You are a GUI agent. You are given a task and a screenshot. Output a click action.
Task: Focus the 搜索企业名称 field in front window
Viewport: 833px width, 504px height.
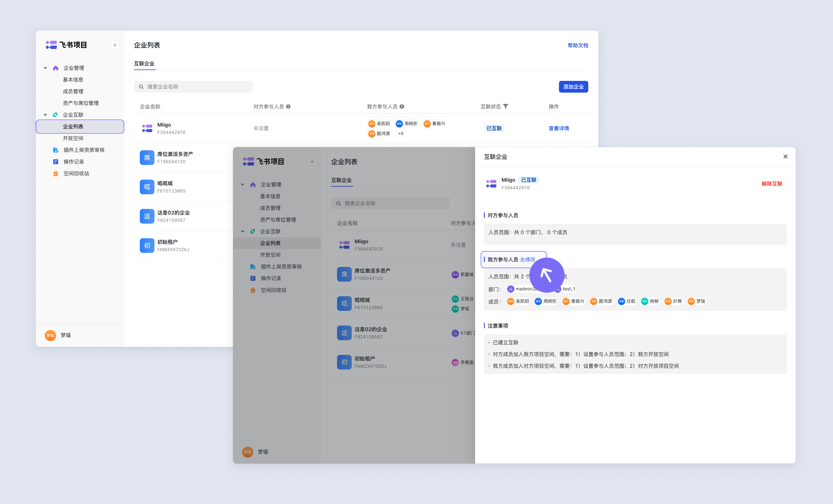tap(390, 203)
